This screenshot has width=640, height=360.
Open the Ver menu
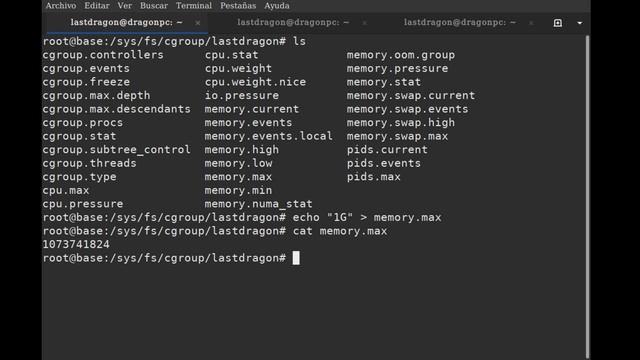124,6
